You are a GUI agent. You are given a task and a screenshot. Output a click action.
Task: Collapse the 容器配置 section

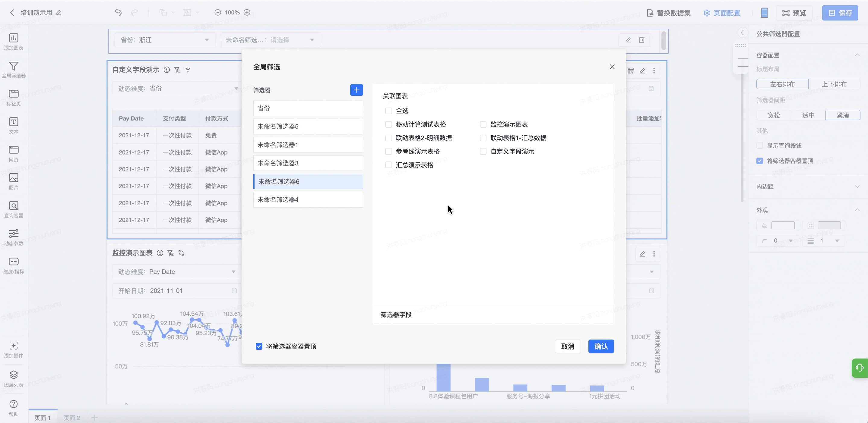pyautogui.click(x=857, y=55)
